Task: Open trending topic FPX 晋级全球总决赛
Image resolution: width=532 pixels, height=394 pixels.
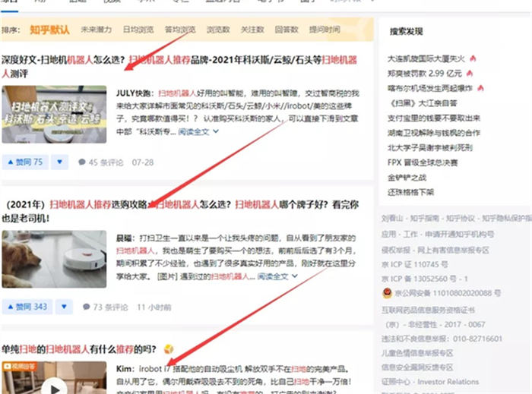Action: (422, 162)
